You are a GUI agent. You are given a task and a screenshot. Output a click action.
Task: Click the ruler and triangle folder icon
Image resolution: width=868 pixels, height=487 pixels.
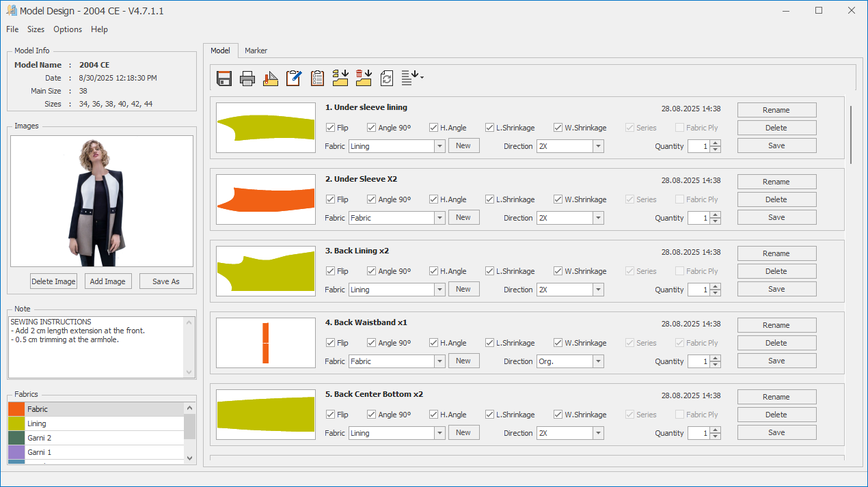point(271,79)
